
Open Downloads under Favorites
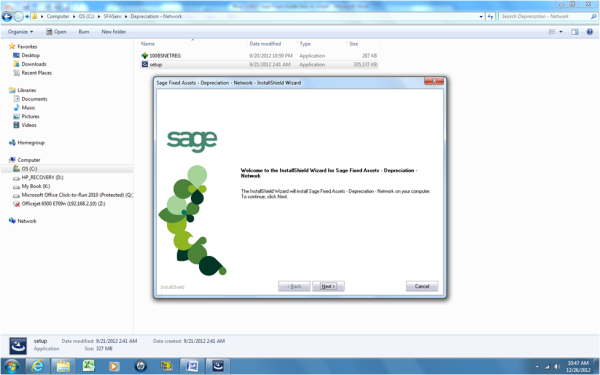[34, 64]
